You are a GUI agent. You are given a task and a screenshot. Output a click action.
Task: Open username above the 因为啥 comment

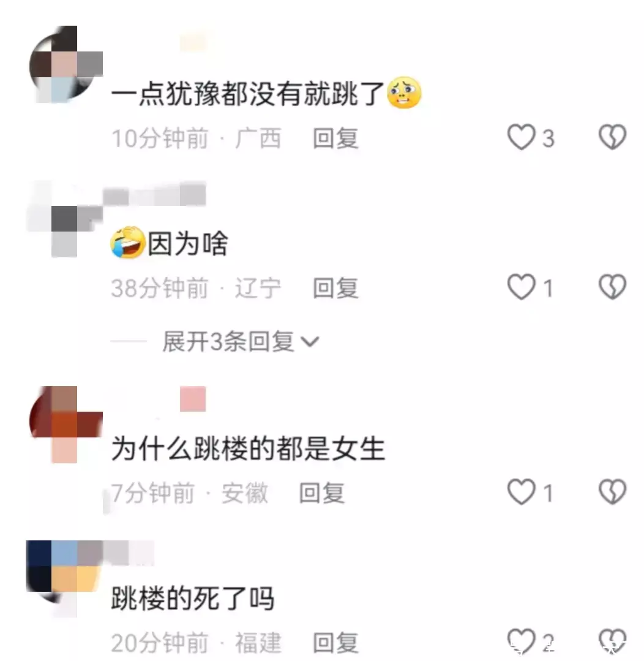tap(155, 194)
